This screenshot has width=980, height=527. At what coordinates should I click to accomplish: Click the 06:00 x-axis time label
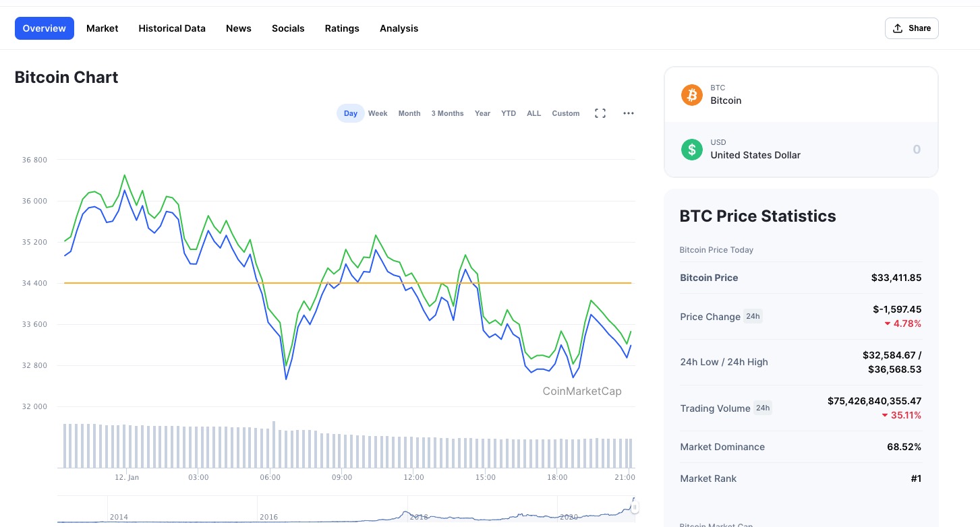pos(270,477)
